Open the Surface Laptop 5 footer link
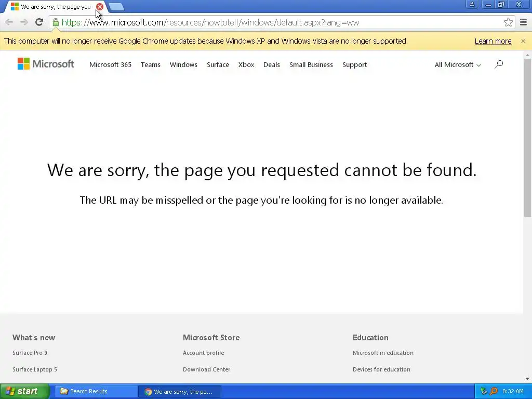The height and width of the screenshot is (399, 532). (35, 369)
